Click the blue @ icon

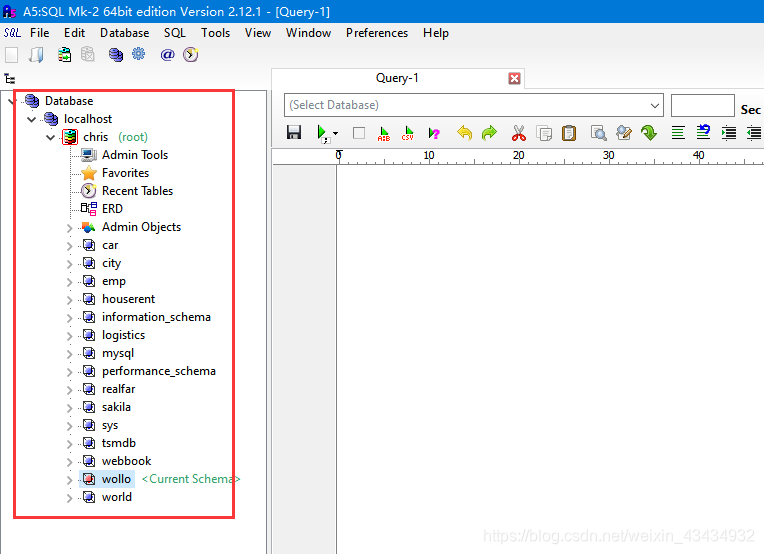pyautogui.click(x=167, y=55)
